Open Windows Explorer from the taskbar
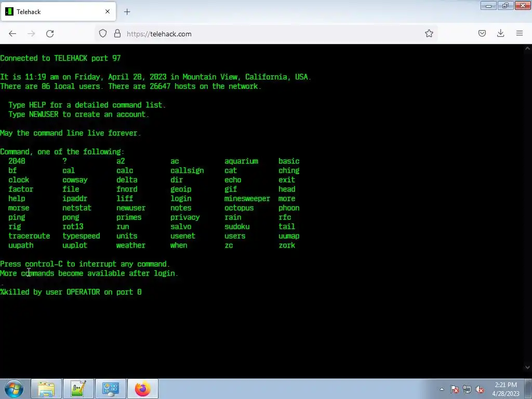Image resolution: width=532 pixels, height=399 pixels. (x=46, y=389)
